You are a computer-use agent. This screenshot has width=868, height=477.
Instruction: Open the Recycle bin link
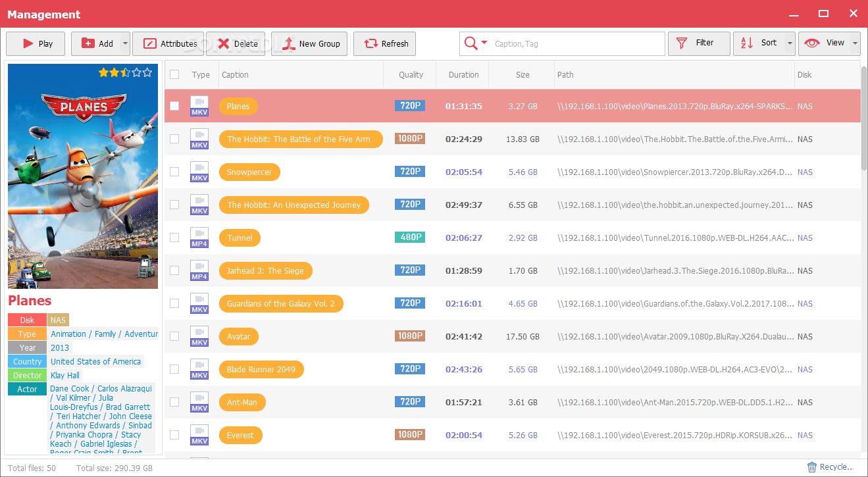(x=830, y=467)
